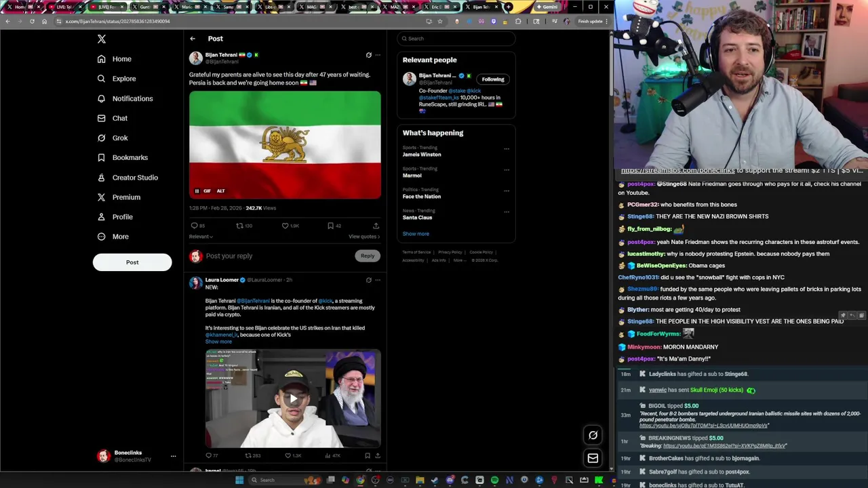Click the Creator Studio icon

click(101, 178)
